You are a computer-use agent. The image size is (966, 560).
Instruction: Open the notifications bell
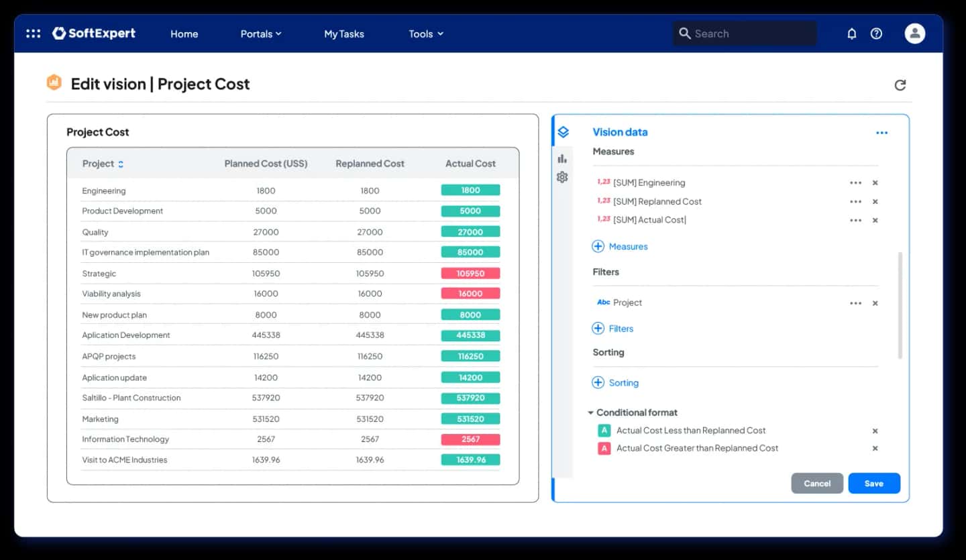click(852, 34)
